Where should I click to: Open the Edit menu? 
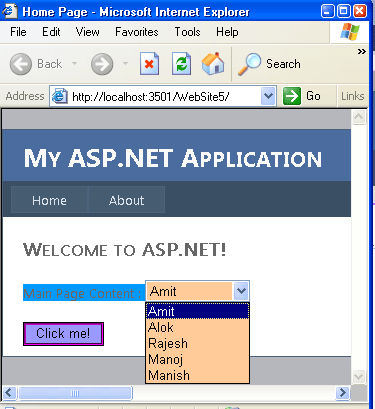point(51,32)
